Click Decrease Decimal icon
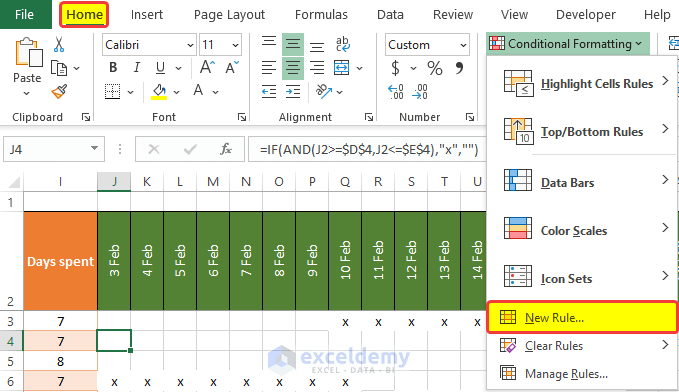Screen dimensions: 679x392 coord(420,91)
